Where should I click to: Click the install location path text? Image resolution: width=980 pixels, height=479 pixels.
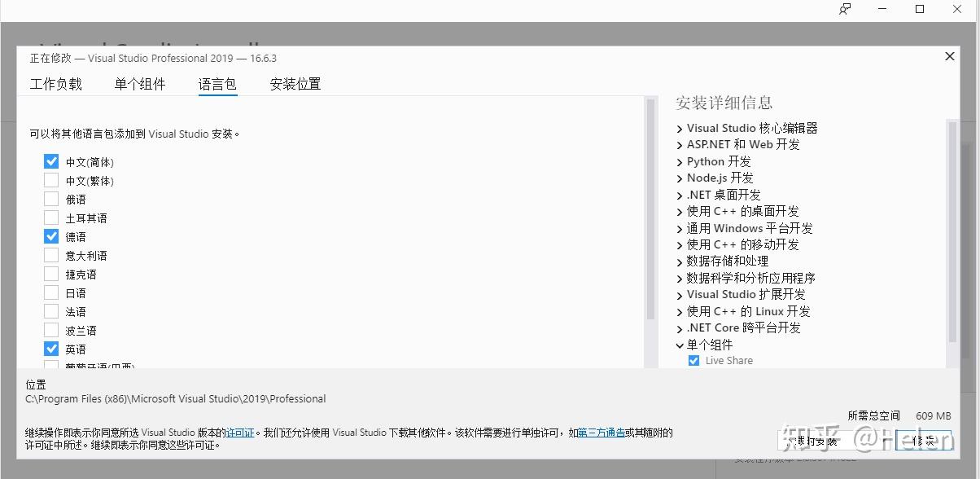point(176,399)
